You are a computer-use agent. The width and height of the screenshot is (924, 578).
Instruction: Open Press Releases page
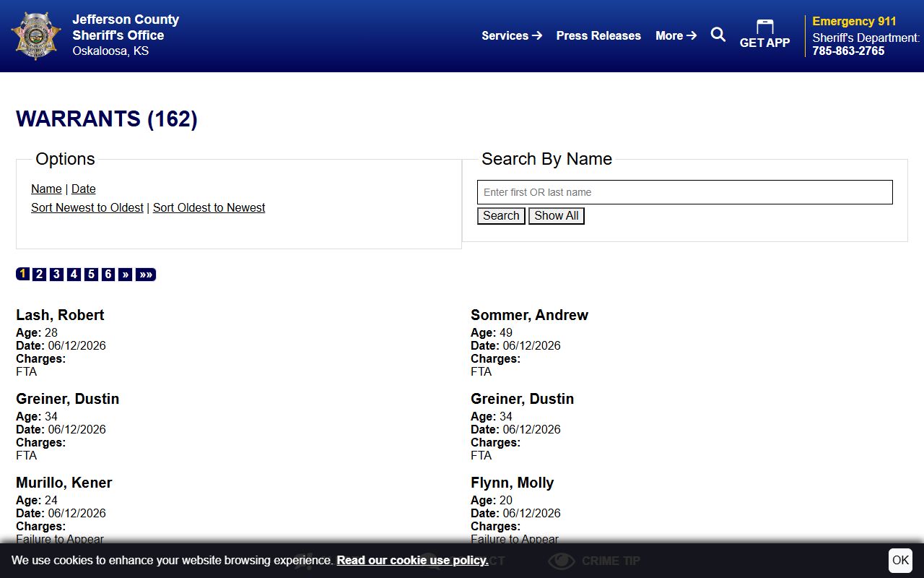click(x=598, y=35)
